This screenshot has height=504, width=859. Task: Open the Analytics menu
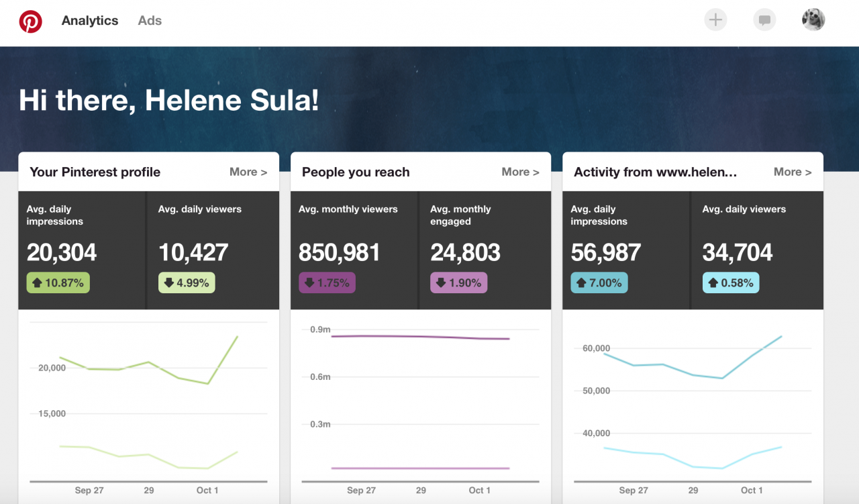(90, 21)
